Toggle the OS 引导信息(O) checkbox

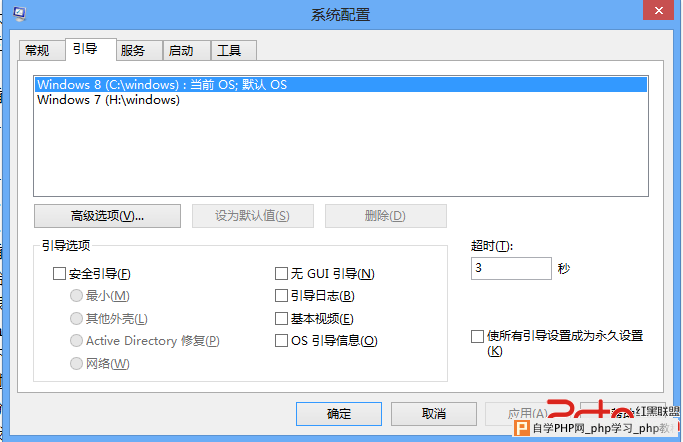pyautogui.click(x=281, y=341)
